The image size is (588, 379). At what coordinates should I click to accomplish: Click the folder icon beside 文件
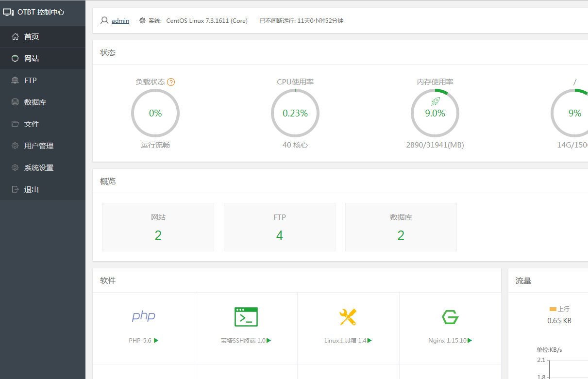[x=15, y=124]
